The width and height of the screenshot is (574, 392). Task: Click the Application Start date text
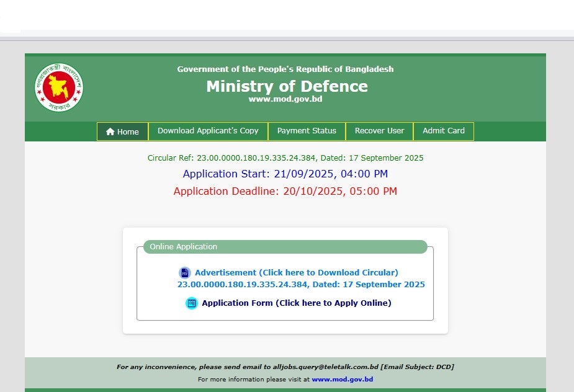pos(285,174)
